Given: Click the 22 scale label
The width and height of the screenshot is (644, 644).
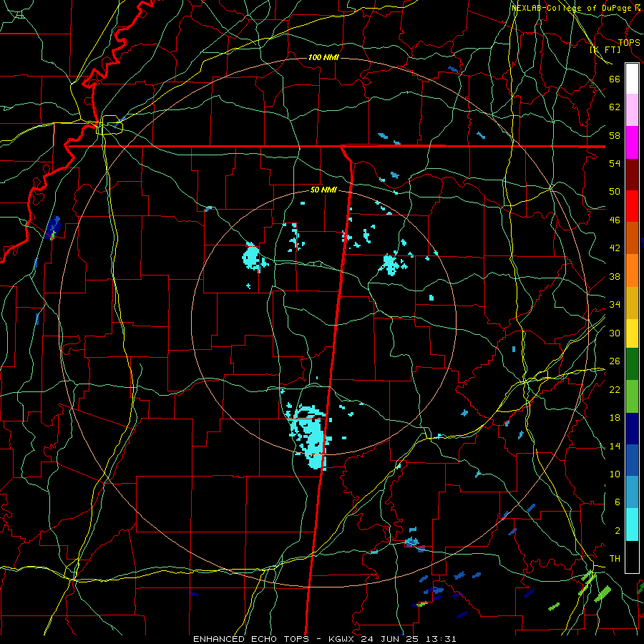Looking at the screenshot, I should click(x=615, y=389).
